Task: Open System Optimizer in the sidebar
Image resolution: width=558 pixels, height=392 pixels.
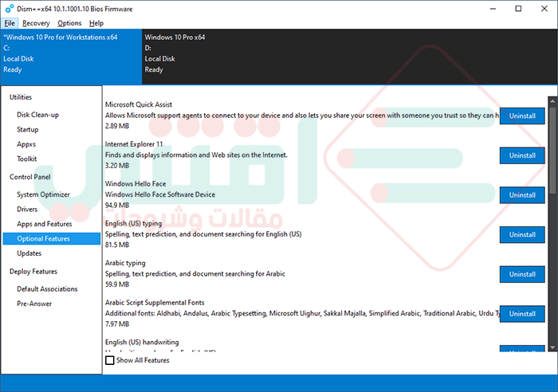Action: point(43,194)
